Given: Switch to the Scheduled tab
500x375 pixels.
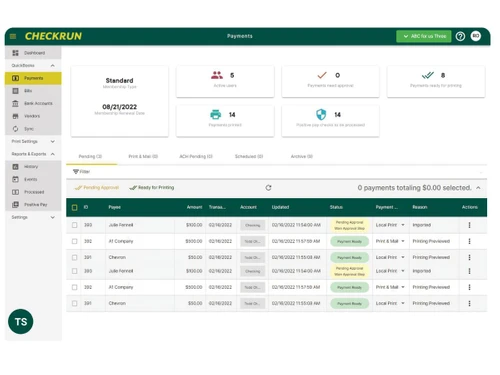Looking at the screenshot, I should click(x=249, y=156).
